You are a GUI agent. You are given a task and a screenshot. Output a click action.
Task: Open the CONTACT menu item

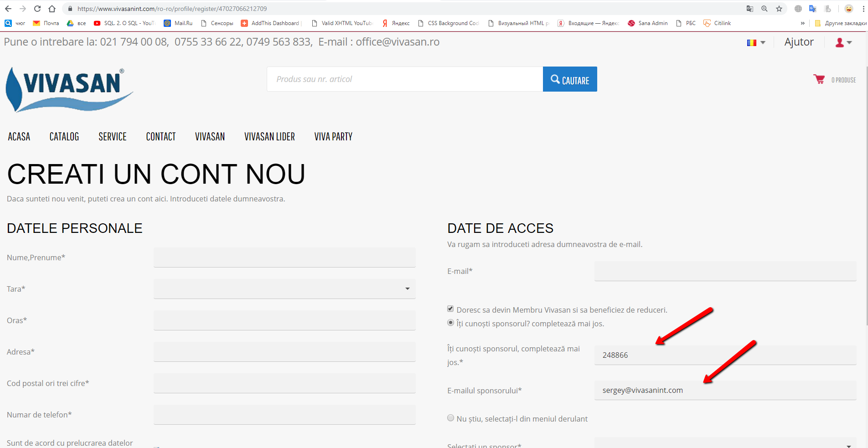[161, 137]
